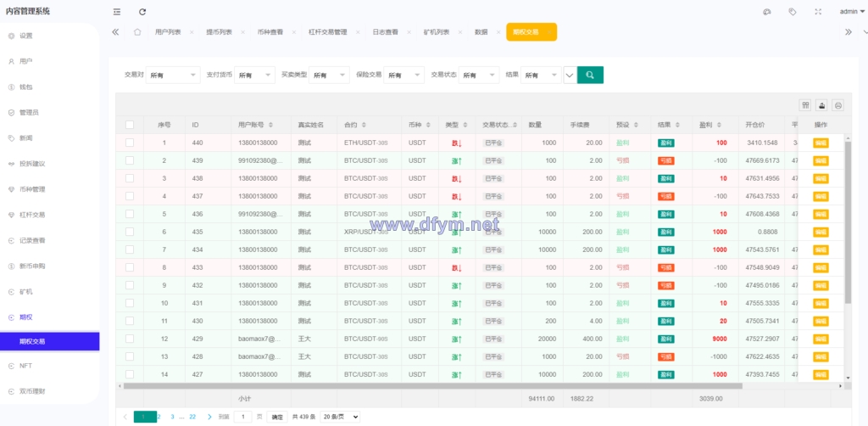
Task: Sort by the 币种 column arrows
Action: 428,126
